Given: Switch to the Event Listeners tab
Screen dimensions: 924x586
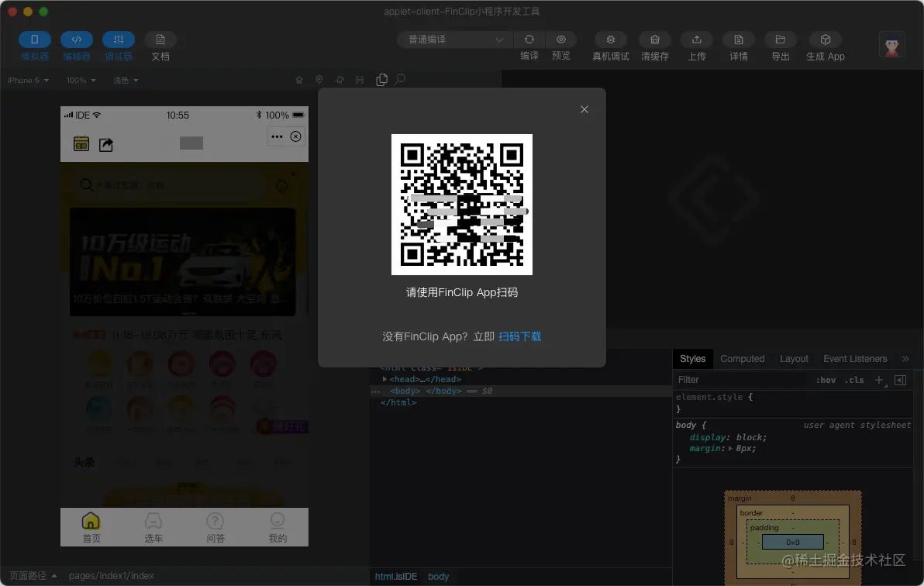Looking at the screenshot, I should 855,359.
